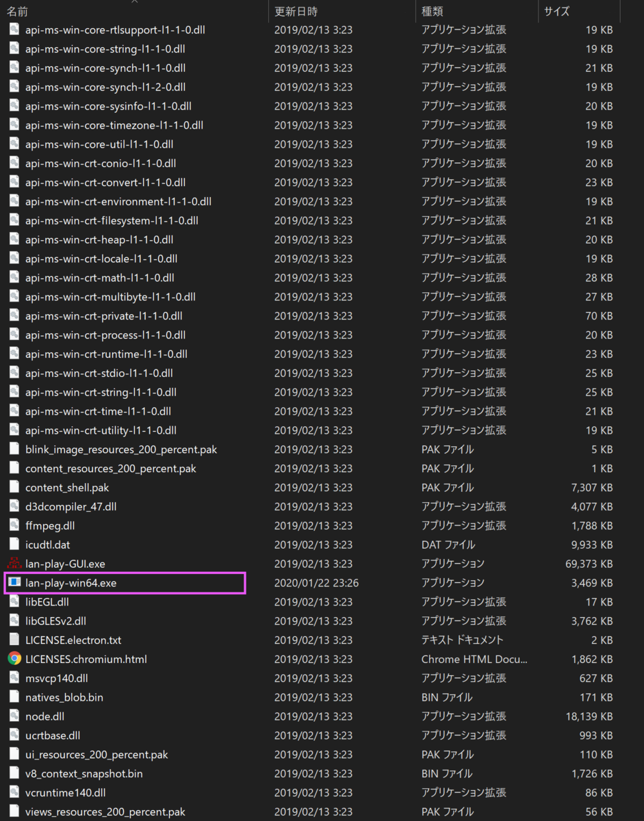Click the file icon of icudtl.dat
The width and height of the screenshot is (644, 821).
(14, 545)
